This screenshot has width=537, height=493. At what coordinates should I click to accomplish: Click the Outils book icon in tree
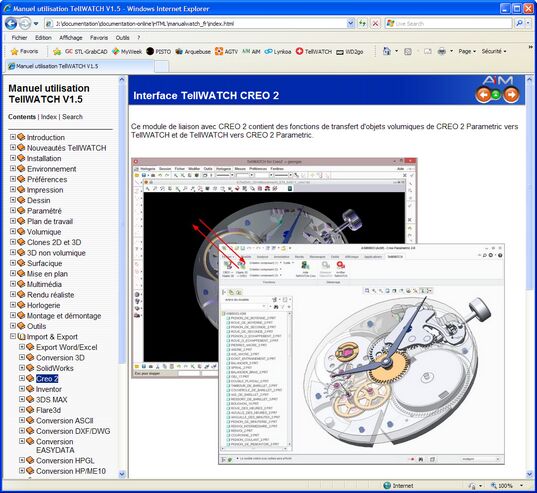[x=21, y=326]
